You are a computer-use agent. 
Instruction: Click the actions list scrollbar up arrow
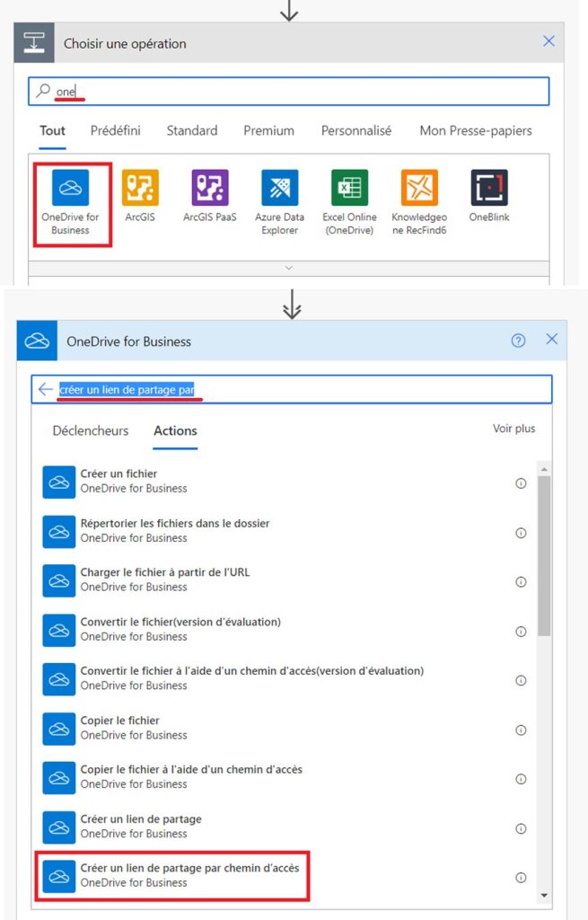coord(544,469)
